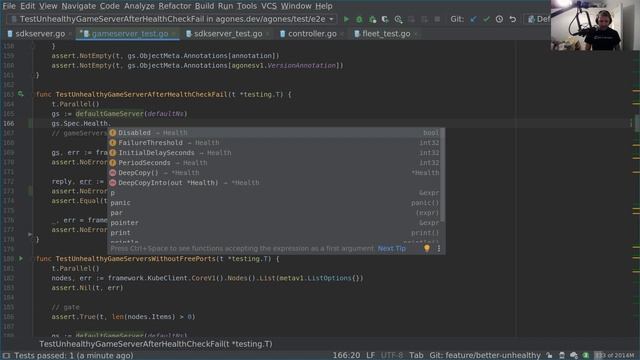This screenshot has width=640, height=360.
Task: Switch to sdkserver.go tab
Action: tap(40, 34)
